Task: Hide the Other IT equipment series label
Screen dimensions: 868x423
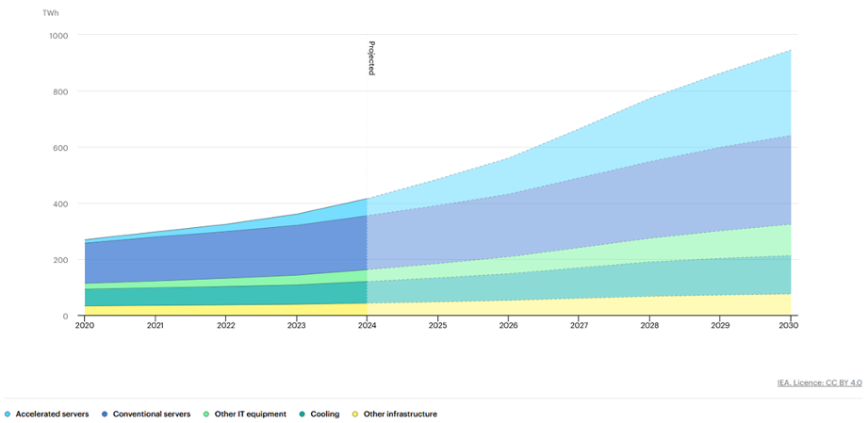Action: pyautogui.click(x=250, y=415)
